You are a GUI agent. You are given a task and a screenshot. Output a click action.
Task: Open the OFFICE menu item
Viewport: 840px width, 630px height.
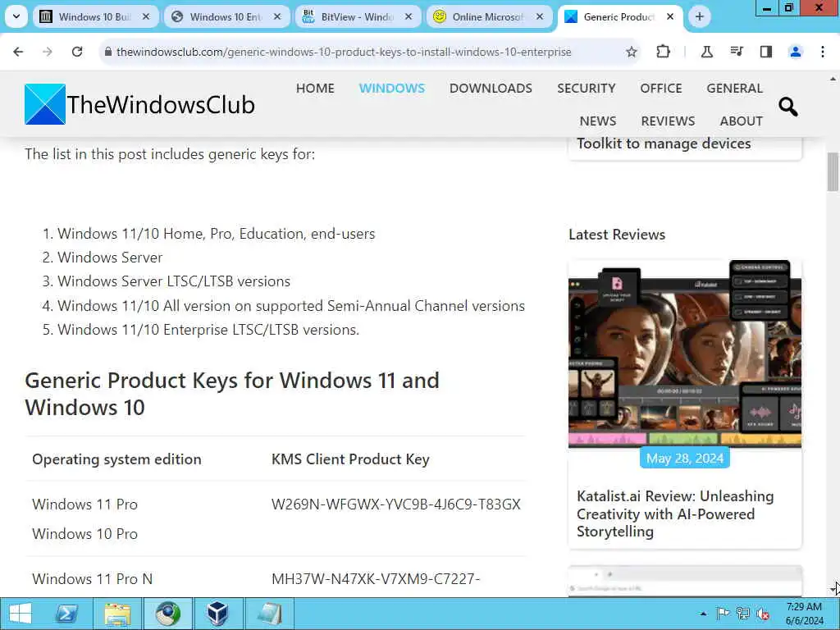point(661,89)
